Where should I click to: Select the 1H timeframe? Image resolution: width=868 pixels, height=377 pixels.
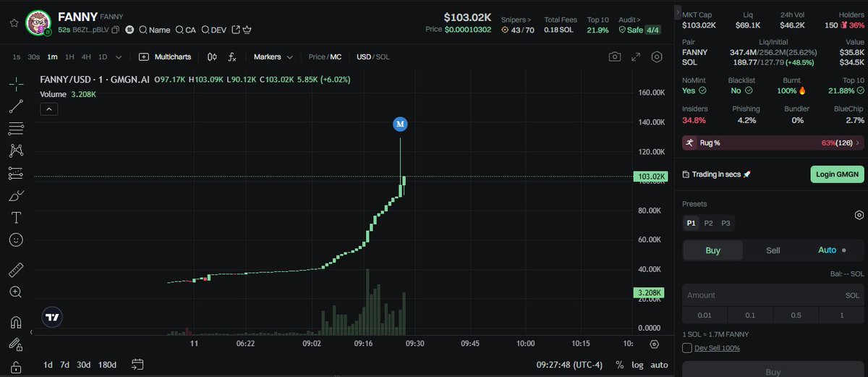(69, 56)
